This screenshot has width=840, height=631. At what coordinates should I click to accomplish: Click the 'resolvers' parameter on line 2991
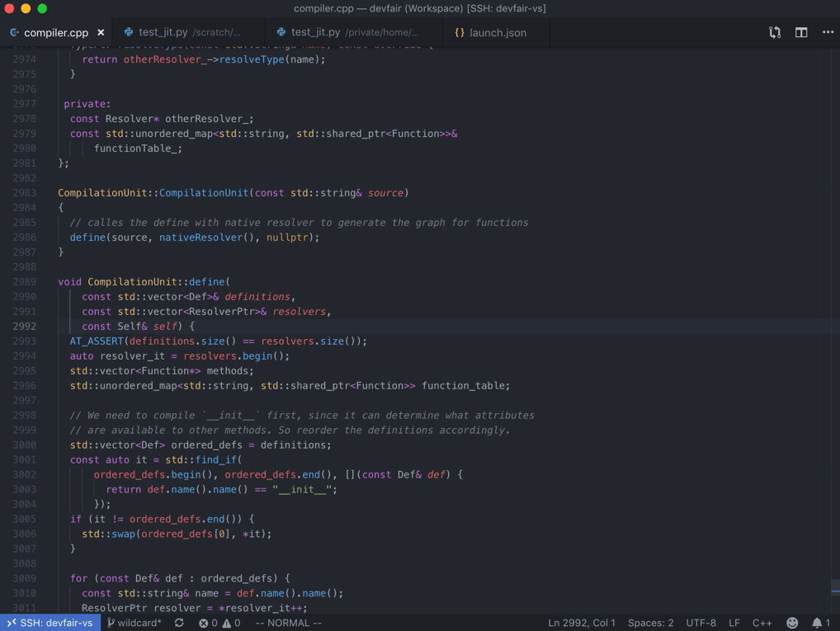click(x=299, y=312)
